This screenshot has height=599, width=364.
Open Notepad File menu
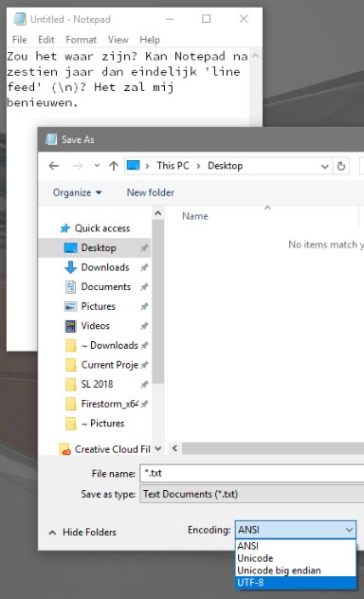click(x=20, y=40)
